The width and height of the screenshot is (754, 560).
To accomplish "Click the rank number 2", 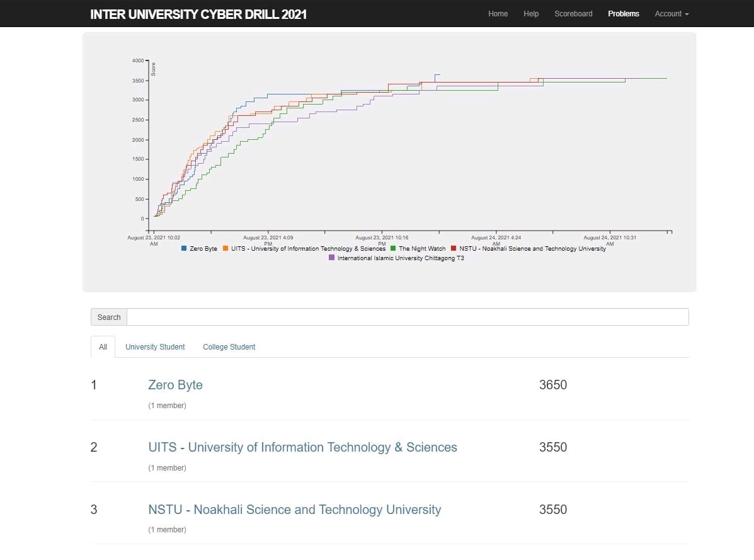I will 94,447.
